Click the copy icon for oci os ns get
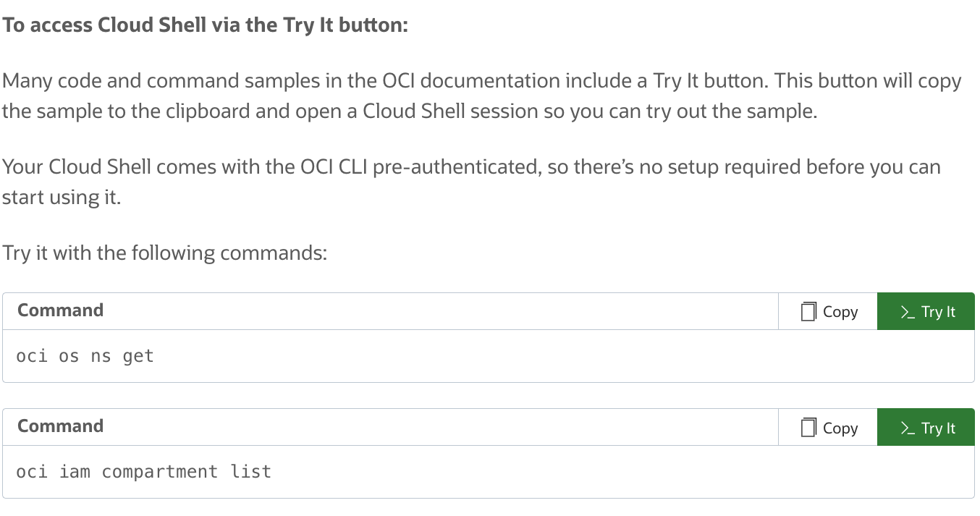980x516 pixels. click(808, 312)
